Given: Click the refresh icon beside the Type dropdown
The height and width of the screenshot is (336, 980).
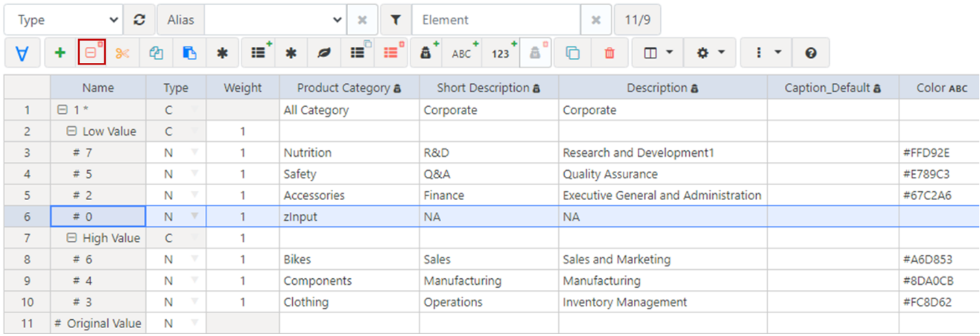Looking at the screenshot, I should 139,20.
